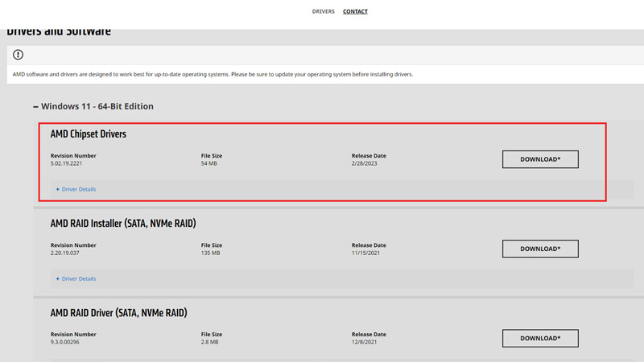Click the AMD RAID Installer (SATA, NVMe RAID) heading

(x=123, y=224)
